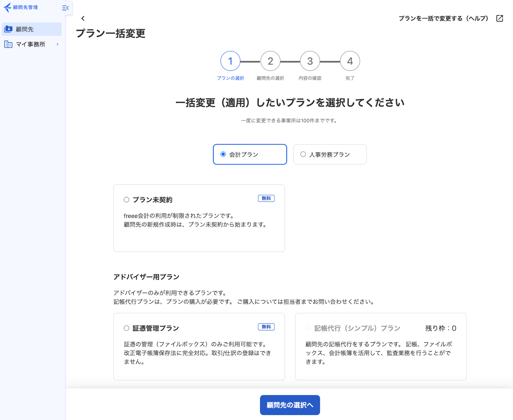Viewport: 513px width, 420px height.
Task: Click step 2 circle 顧問先の選択
Action: click(270, 61)
